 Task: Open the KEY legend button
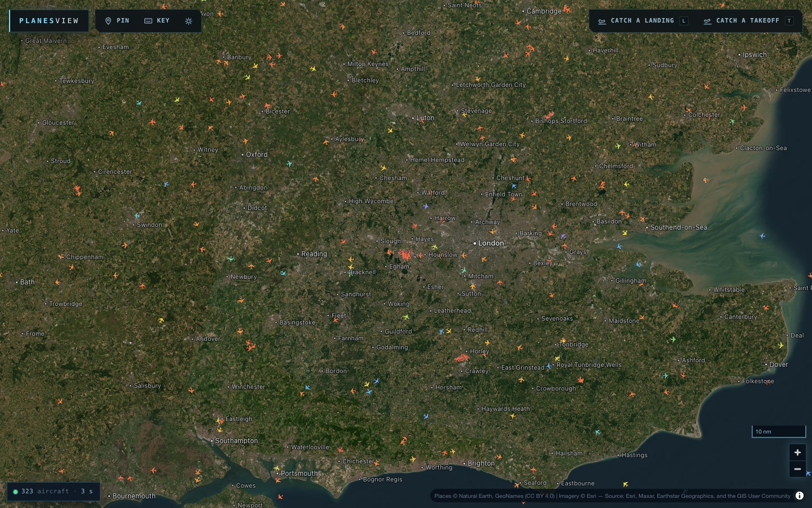click(x=157, y=21)
